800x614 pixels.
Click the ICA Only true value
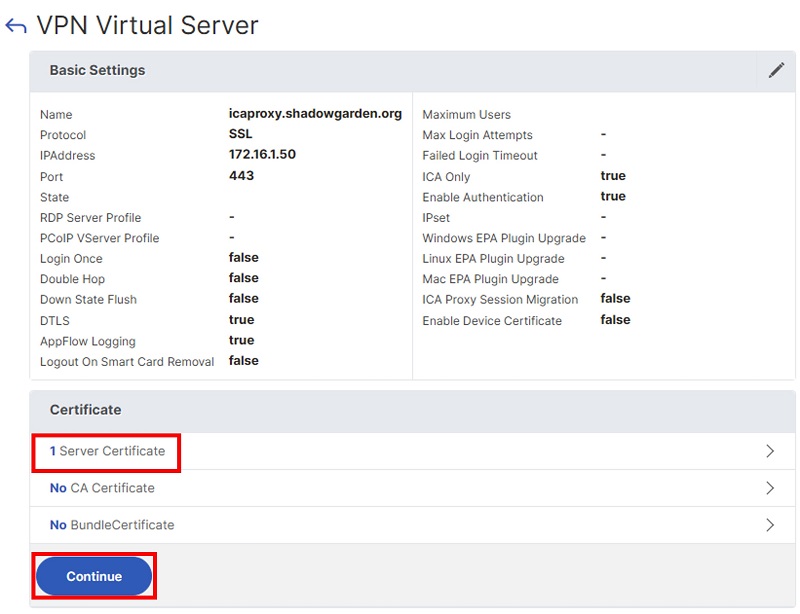[x=613, y=176]
